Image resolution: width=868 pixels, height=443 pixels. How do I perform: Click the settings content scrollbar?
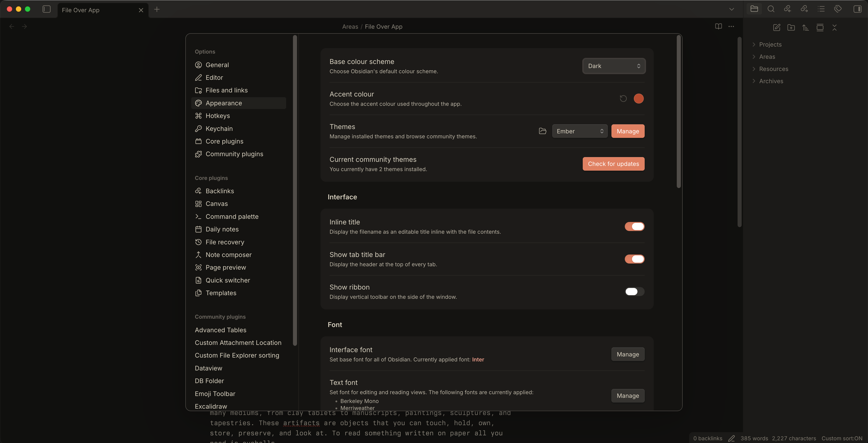tap(679, 111)
